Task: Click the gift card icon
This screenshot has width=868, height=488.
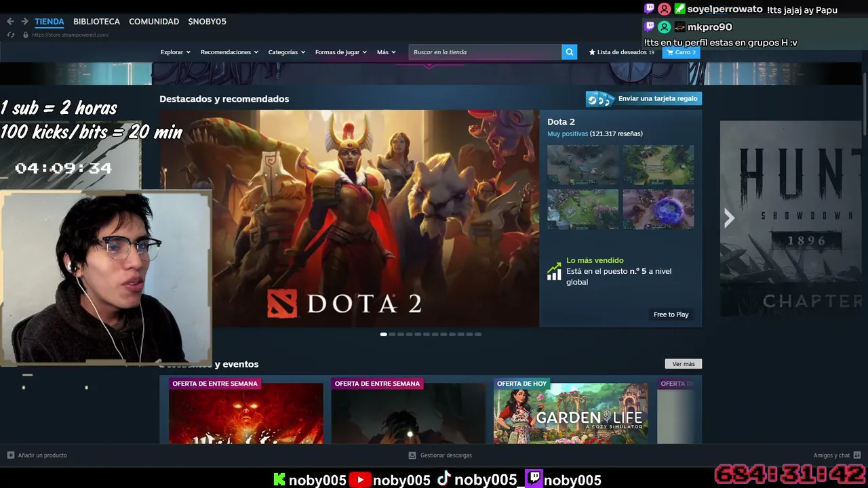Action: coord(600,99)
